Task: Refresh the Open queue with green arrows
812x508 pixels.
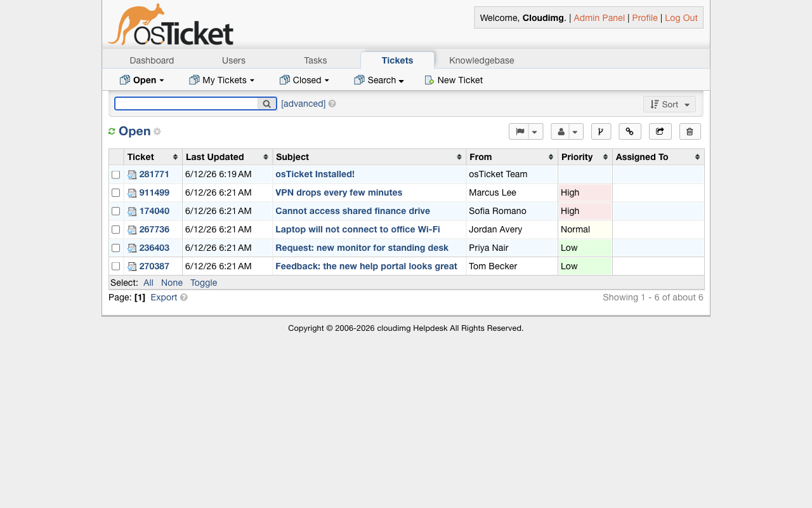Action: (112, 131)
